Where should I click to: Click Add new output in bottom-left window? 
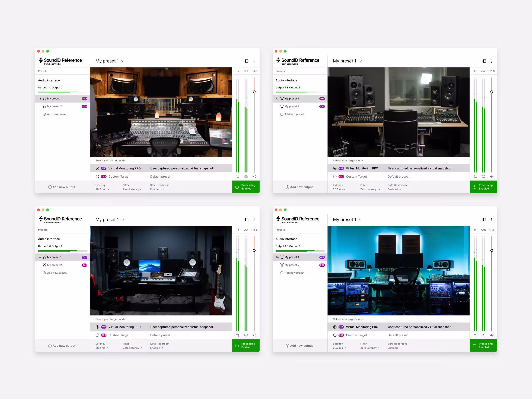tap(62, 346)
